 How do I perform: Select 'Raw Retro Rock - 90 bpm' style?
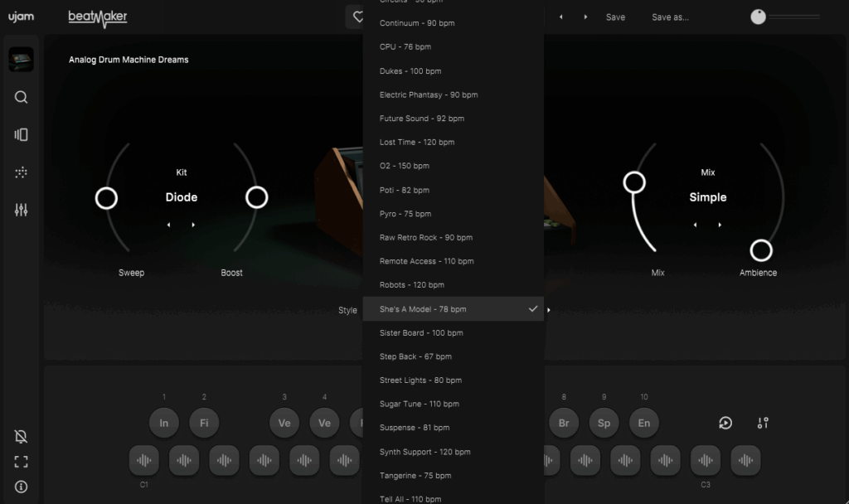point(425,238)
